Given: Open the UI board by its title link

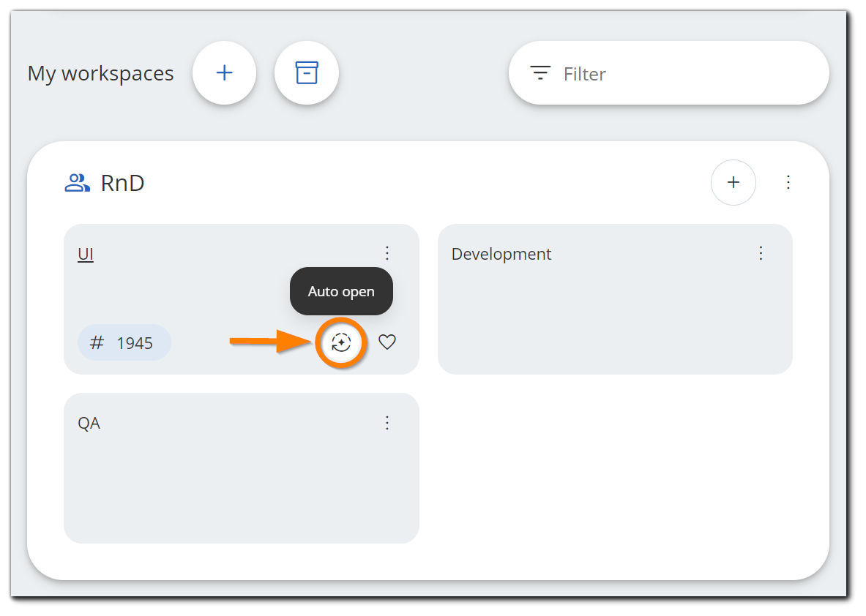Looking at the screenshot, I should coord(86,254).
